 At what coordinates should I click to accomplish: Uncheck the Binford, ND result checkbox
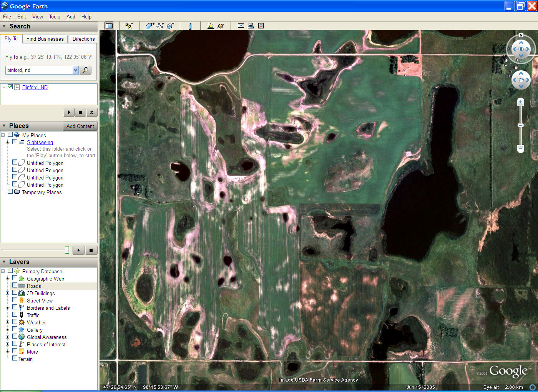point(10,87)
